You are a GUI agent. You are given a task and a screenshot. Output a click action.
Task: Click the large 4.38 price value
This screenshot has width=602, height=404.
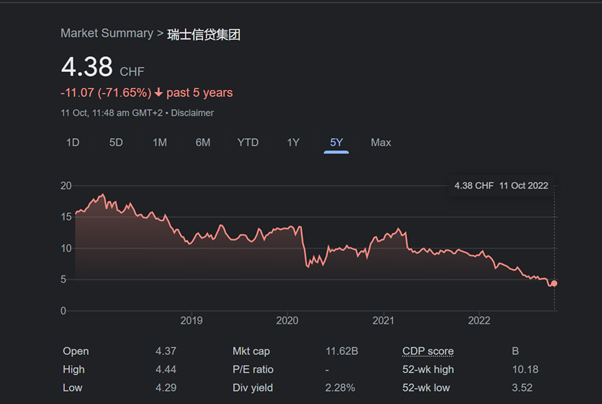coord(87,67)
